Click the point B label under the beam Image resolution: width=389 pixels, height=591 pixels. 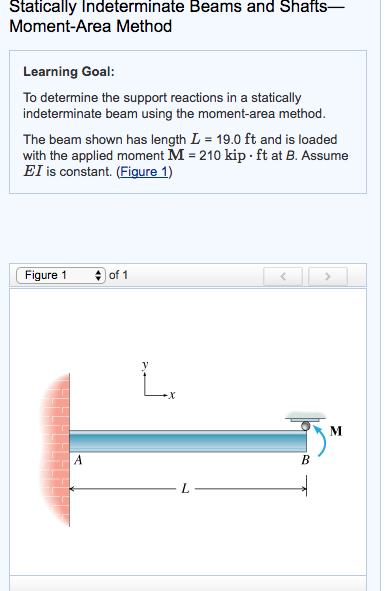click(x=305, y=460)
